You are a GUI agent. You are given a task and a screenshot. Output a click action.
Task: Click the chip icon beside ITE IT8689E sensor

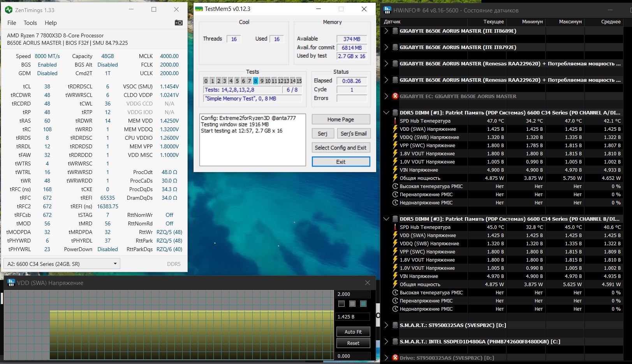[395, 31]
